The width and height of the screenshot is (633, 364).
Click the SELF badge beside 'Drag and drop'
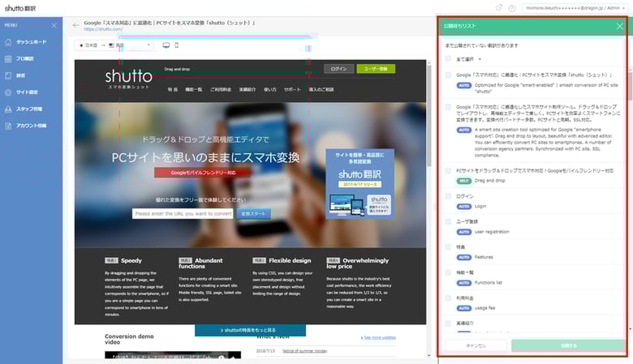(x=464, y=181)
